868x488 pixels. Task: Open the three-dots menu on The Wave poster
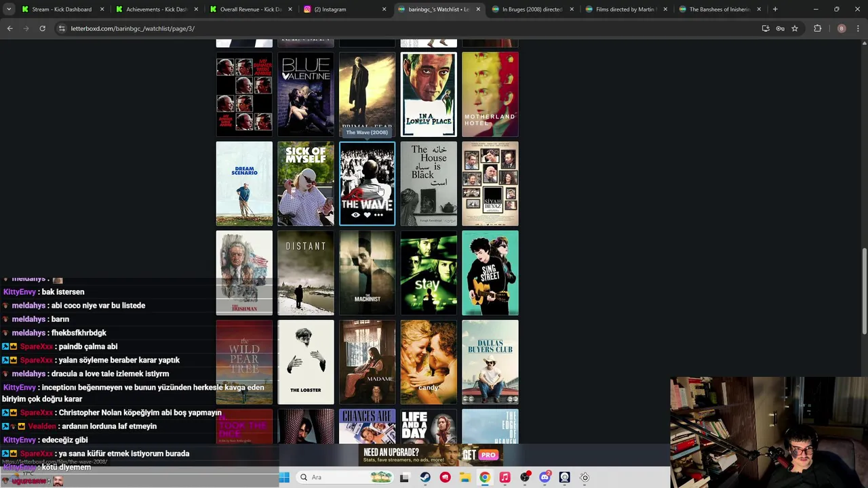pos(378,215)
